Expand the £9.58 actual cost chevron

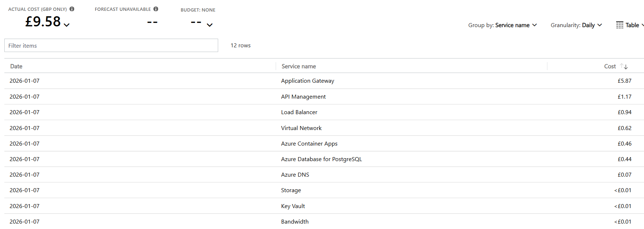(x=67, y=25)
